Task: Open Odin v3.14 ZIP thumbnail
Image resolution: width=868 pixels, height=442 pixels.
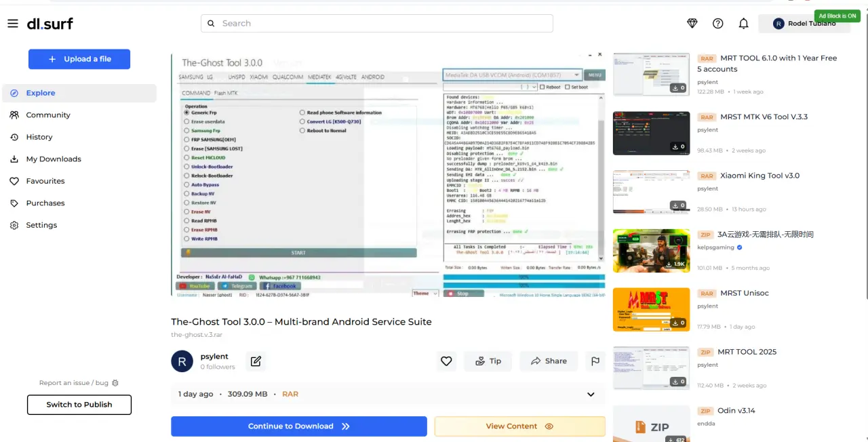Action: point(652,424)
